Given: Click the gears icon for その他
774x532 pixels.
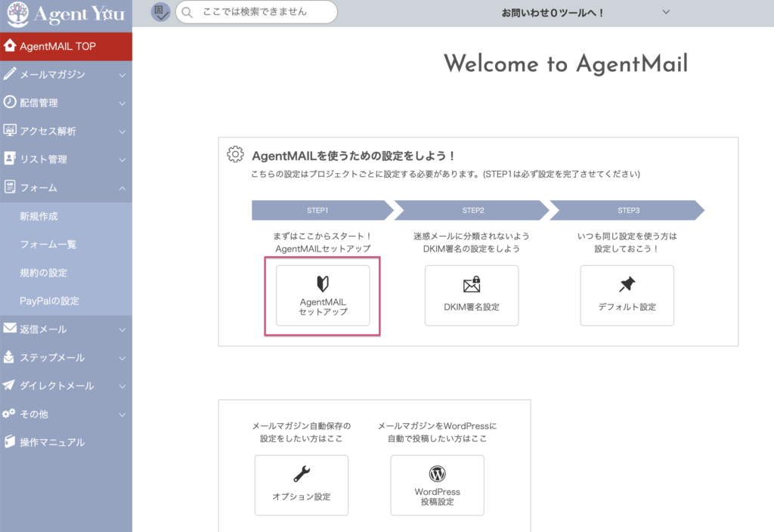Looking at the screenshot, I should 8,413.
